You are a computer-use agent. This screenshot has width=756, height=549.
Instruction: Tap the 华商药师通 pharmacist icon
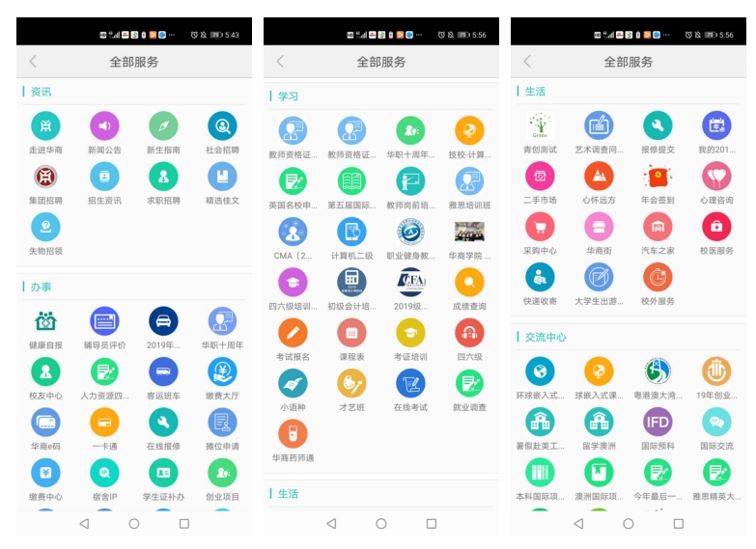coord(294,434)
